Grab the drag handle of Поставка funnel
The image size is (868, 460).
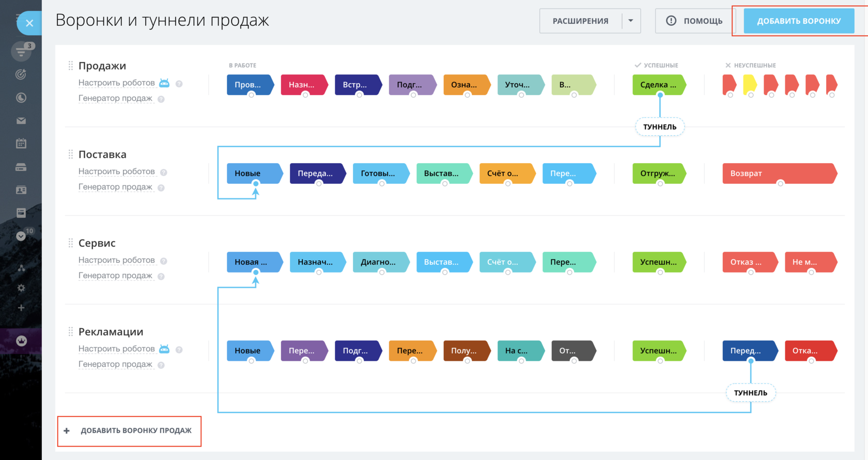(x=71, y=154)
